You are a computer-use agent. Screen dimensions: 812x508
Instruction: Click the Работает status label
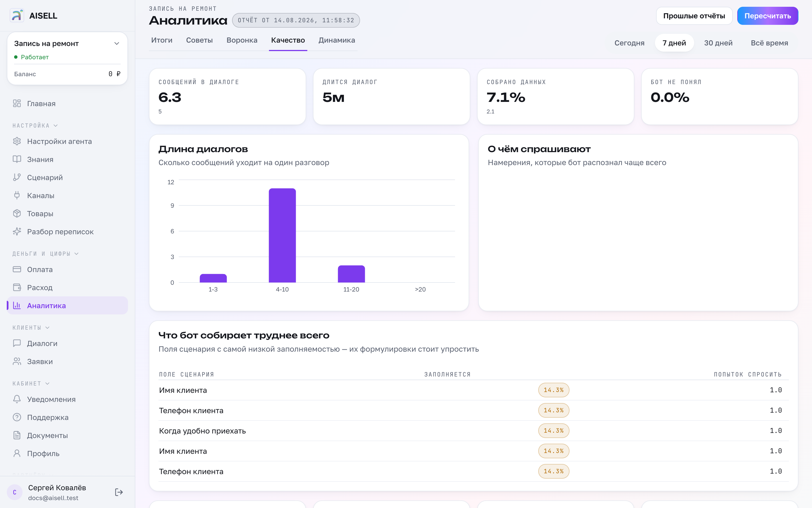coord(35,57)
